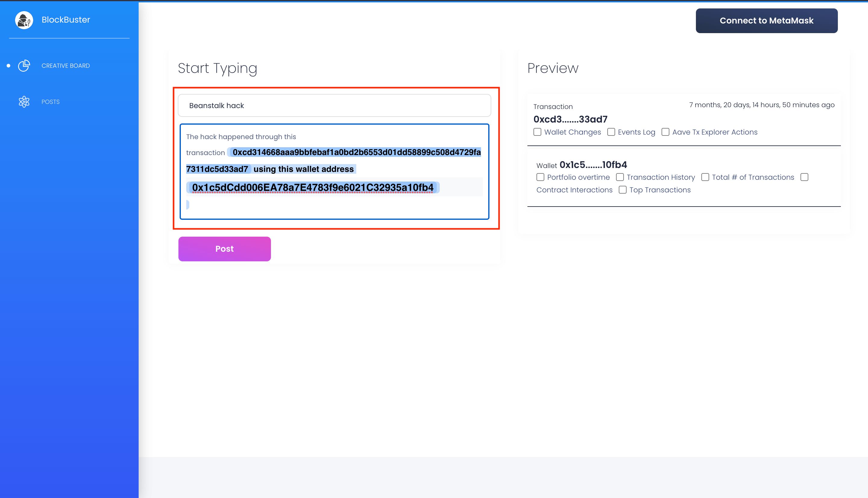Click the Creative Board pie chart icon
The height and width of the screenshot is (498, 868).
pyautogui.click(x=24, y=66)
